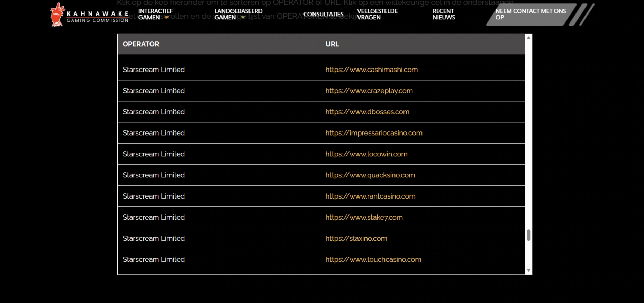The image size is (644, 303).
Task: Open the locowin.com link
Action: tap(366, 154)
